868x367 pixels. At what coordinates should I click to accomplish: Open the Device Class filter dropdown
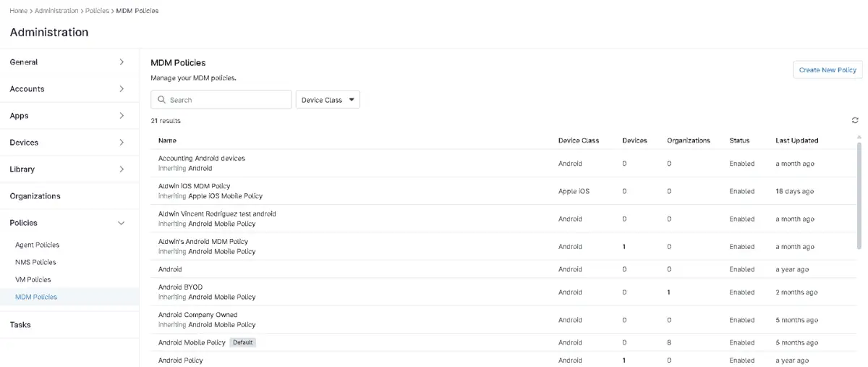pyautogui.click(x=328, y=100)
